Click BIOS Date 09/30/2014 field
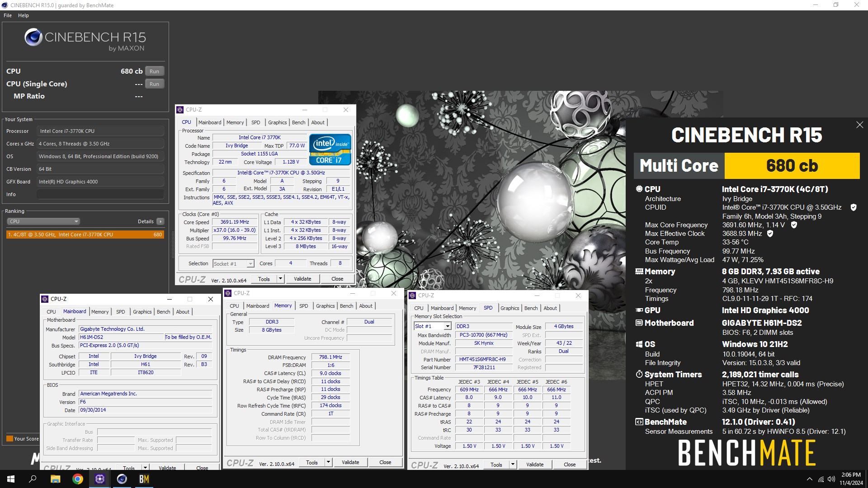The width and height of the screenshot is (868, 488). click(x=145, y=410)
